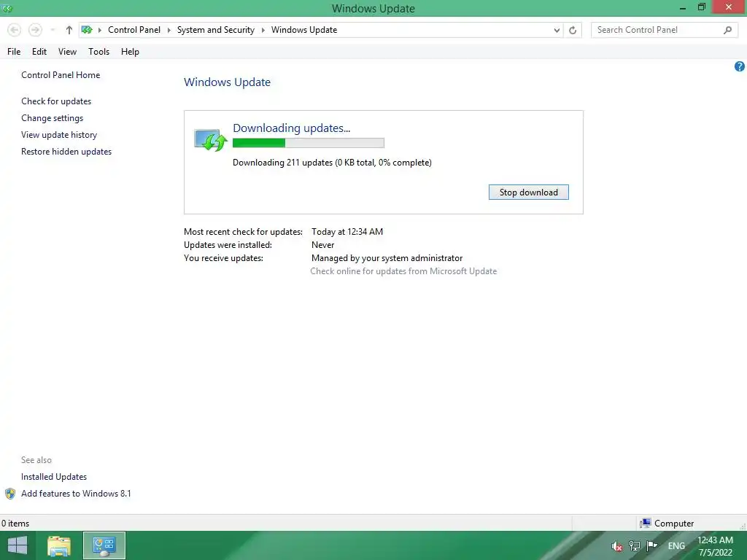This screenshot has width=747, height=560.
Task: Open View update history
Action: 59,135
